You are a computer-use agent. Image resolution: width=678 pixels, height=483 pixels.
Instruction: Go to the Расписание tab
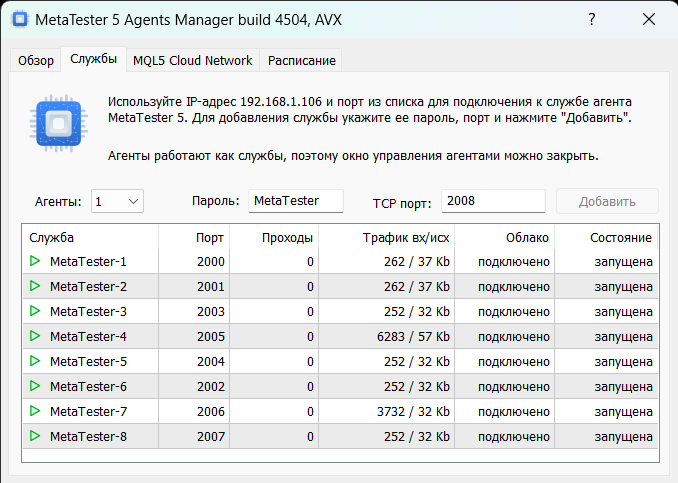(x=302, y=61)
